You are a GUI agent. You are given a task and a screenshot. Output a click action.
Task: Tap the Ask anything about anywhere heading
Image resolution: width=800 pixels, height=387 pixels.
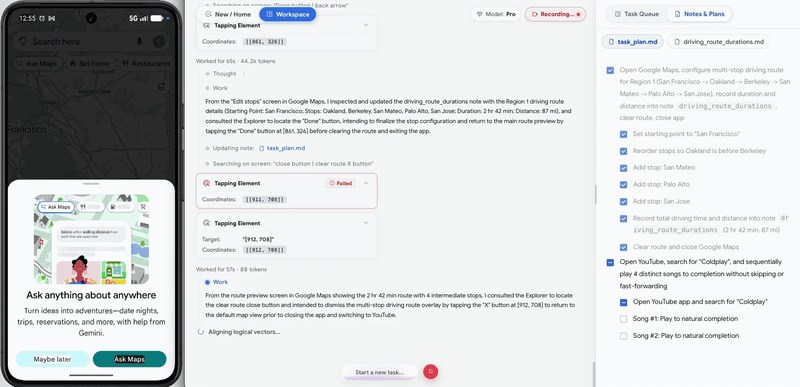point(91,295)
